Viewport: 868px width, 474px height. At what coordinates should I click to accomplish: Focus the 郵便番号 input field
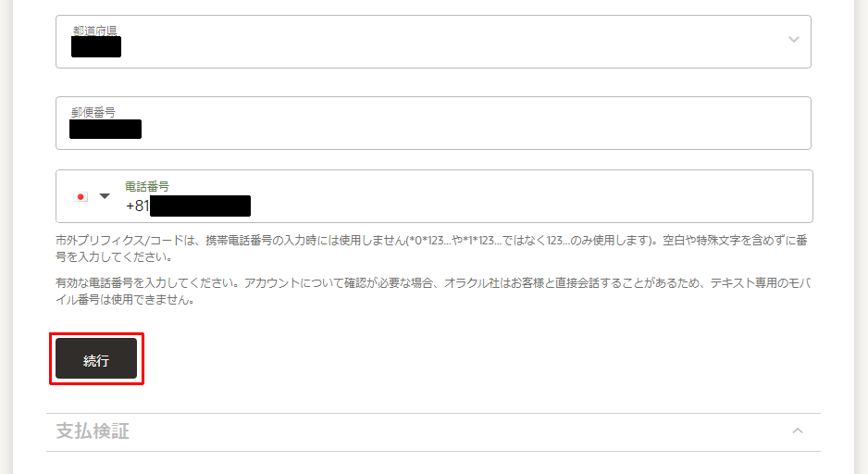click(433, 123)
